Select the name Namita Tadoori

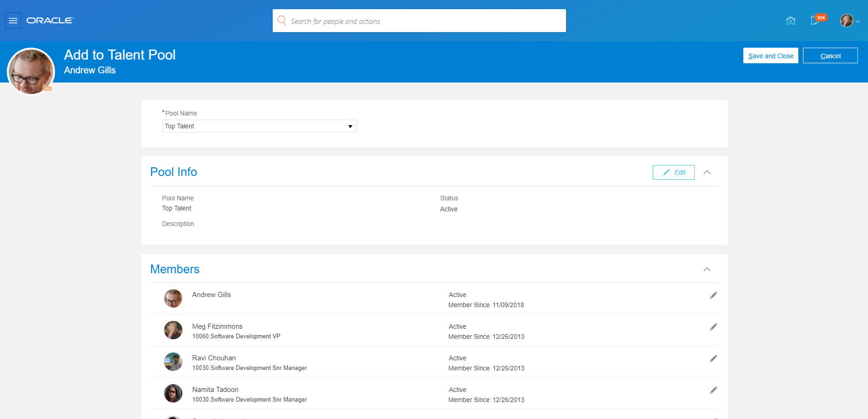coord(215,390)
